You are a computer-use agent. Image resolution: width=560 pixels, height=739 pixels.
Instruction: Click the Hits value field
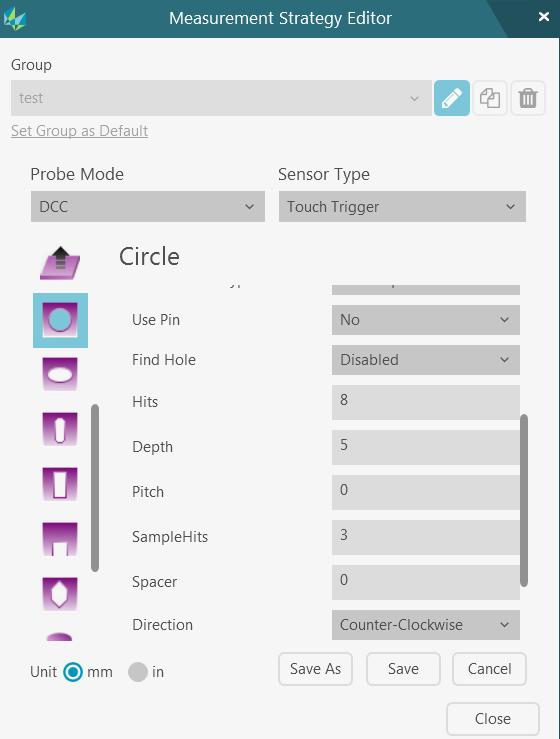(x=426, y=402)
